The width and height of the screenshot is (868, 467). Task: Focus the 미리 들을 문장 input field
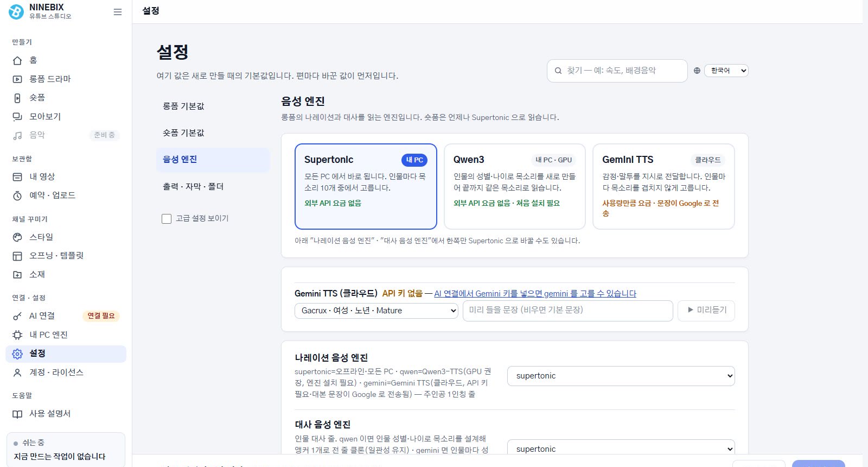pyautogui.click(x=568, y=311)
